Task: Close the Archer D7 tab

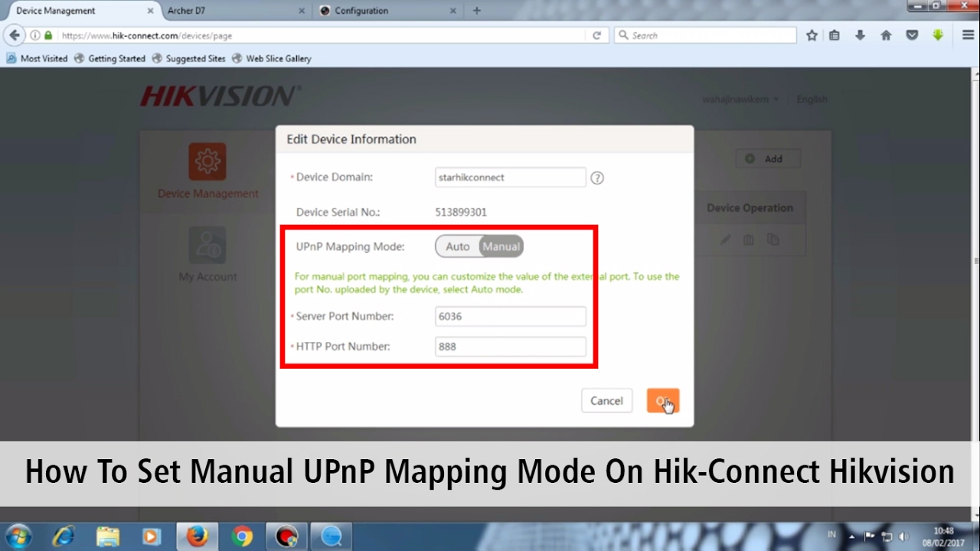Action: 301,11
